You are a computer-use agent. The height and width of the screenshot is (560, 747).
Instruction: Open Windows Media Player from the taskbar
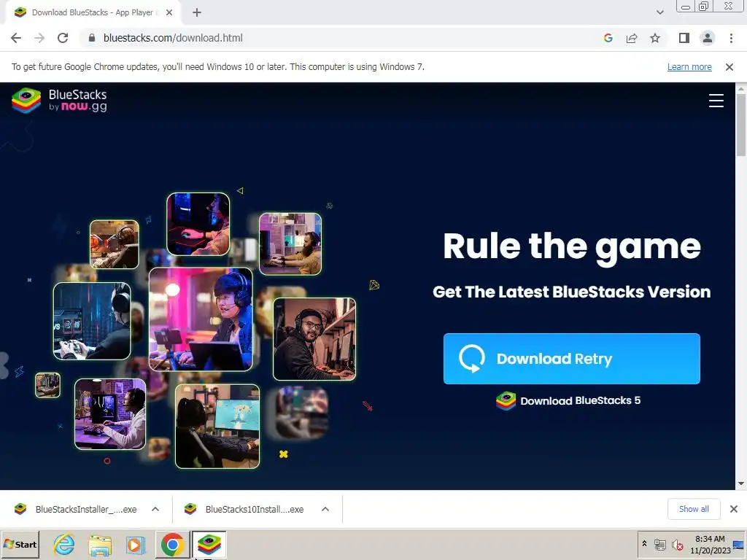pyautogui.click(x=135, y=544)
